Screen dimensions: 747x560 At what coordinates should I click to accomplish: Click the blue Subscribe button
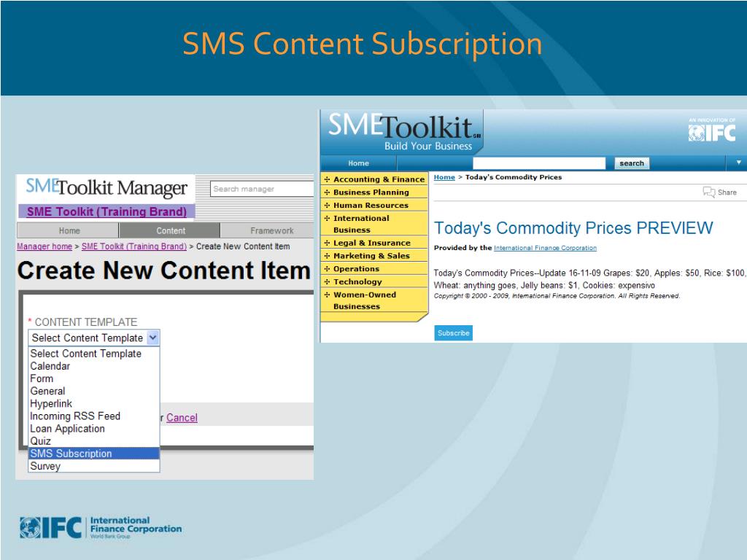tap(453, 332)
